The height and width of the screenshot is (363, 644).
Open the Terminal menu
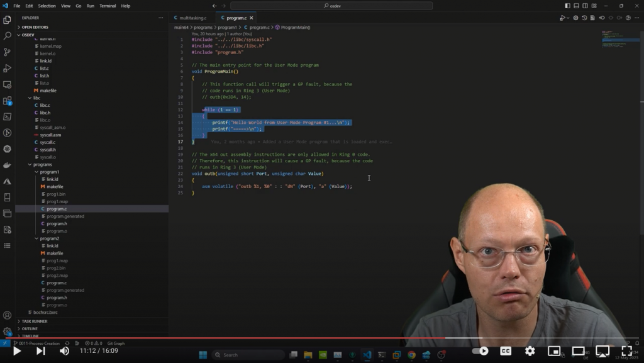point(108,6)
